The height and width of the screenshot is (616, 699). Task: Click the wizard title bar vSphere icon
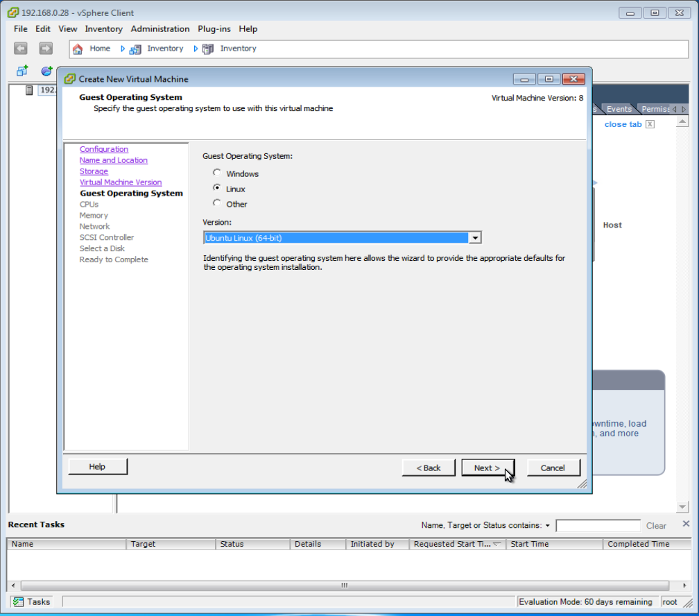pyautogui.click(x=69, y=79)
